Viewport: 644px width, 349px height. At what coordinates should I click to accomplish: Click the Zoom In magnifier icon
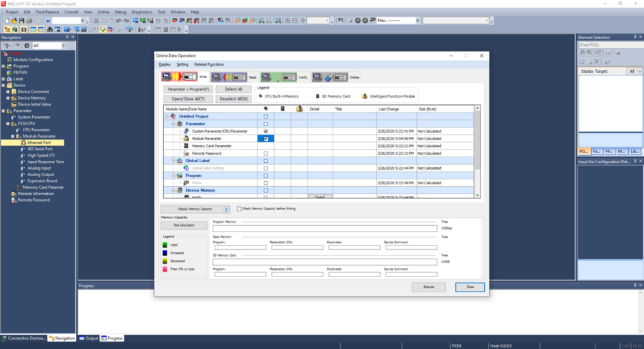point(287,21)
